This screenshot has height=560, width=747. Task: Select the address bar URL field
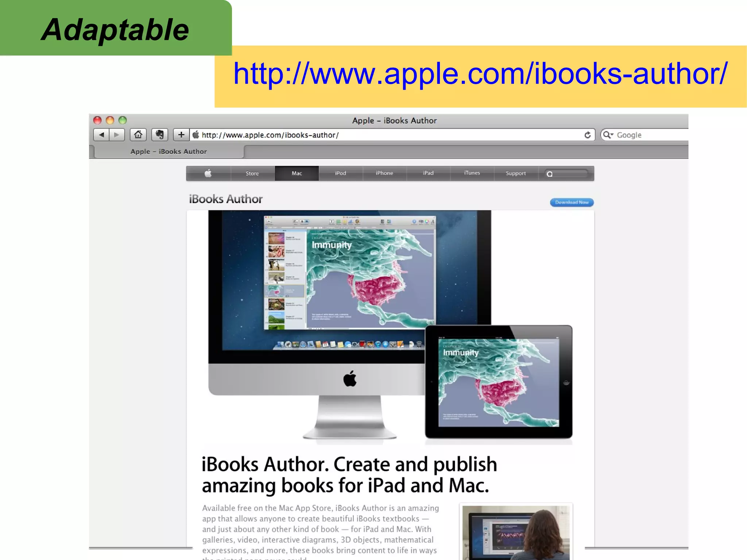point(392,135)
